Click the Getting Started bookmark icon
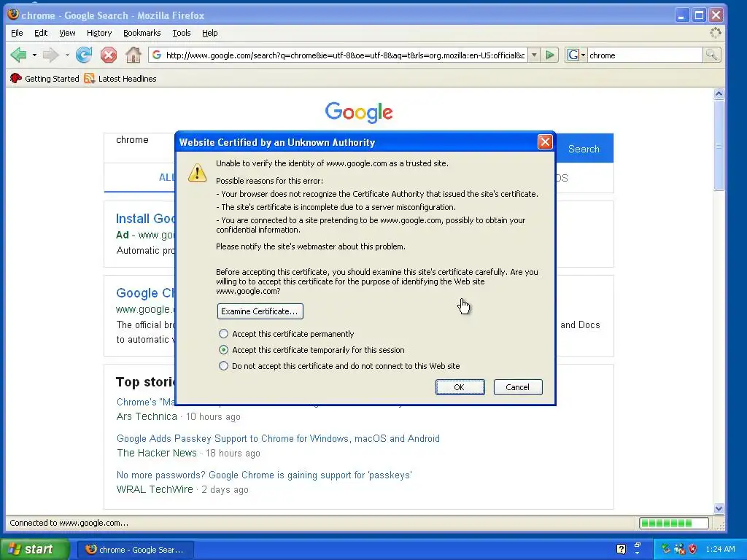 (16, 79)
